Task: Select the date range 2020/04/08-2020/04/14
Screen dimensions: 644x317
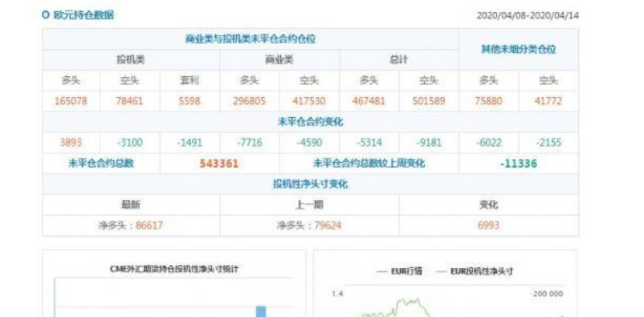Action: (528, 15)
